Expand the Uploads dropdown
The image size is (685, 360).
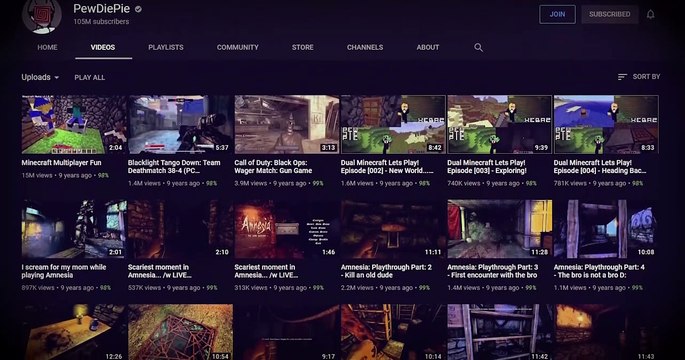click(40, 77)
